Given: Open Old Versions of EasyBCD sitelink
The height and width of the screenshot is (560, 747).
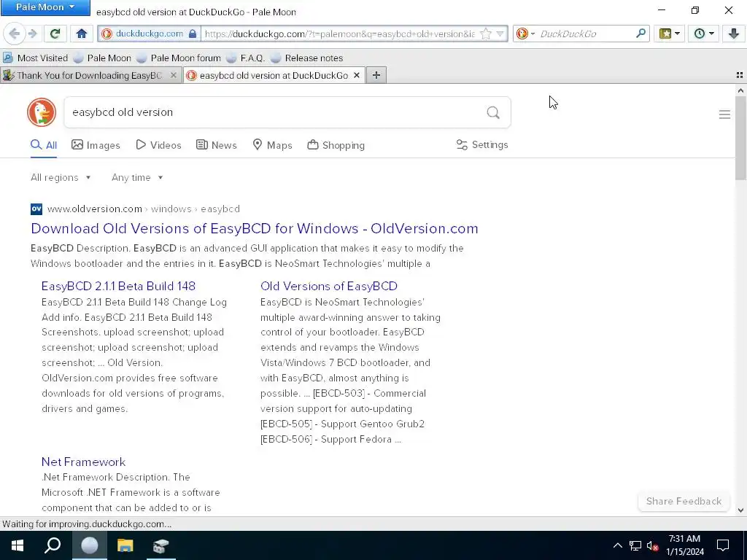Looking at the screenshot, I should pyautogui.click(x=329, y=286).
